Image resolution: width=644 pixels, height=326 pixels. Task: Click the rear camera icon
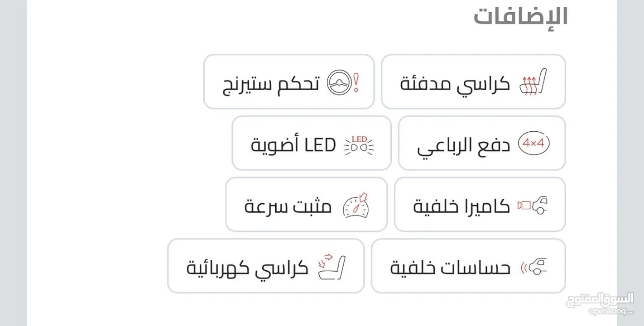point(533,205)
